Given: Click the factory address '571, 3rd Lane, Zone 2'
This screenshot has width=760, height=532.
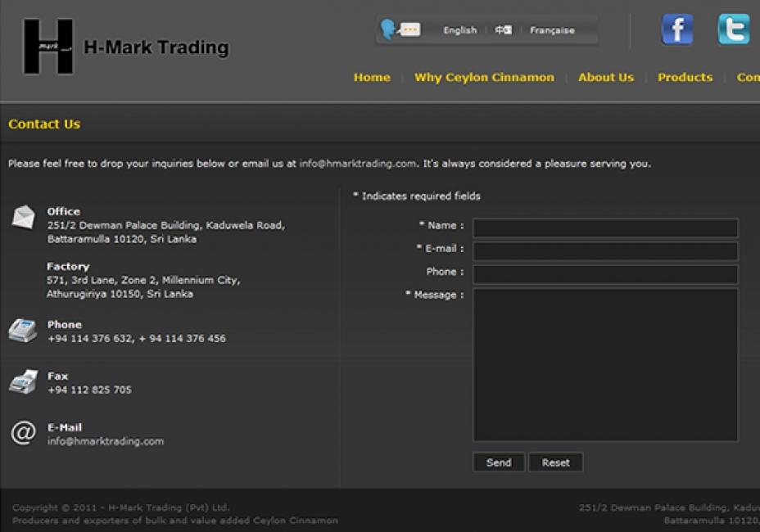Looking at the screenshot, I should (143, 280).
